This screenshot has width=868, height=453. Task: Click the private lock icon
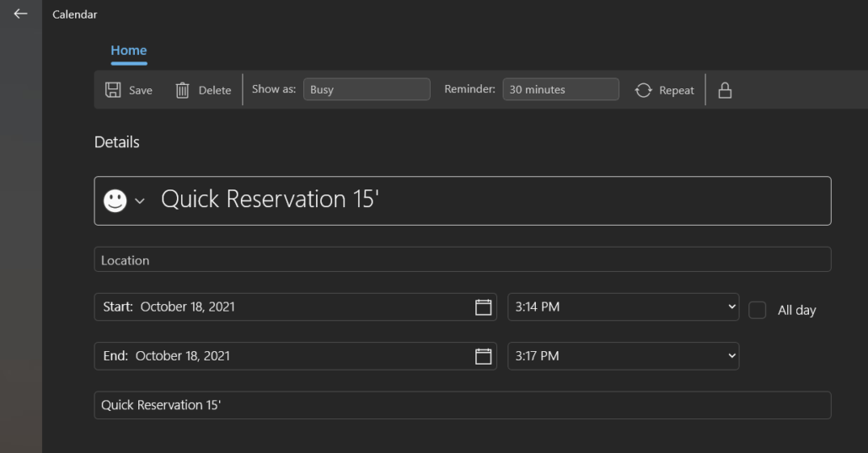click(x=725, y=90)
